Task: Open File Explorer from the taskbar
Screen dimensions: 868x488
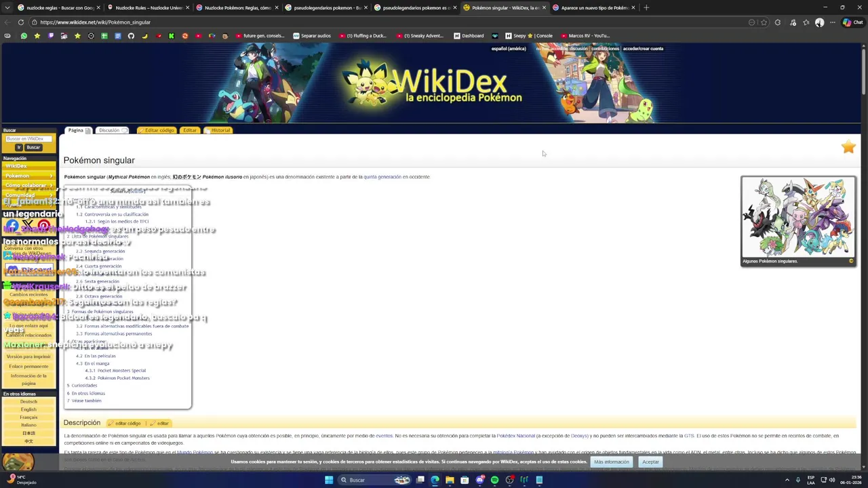Action: 450,480
